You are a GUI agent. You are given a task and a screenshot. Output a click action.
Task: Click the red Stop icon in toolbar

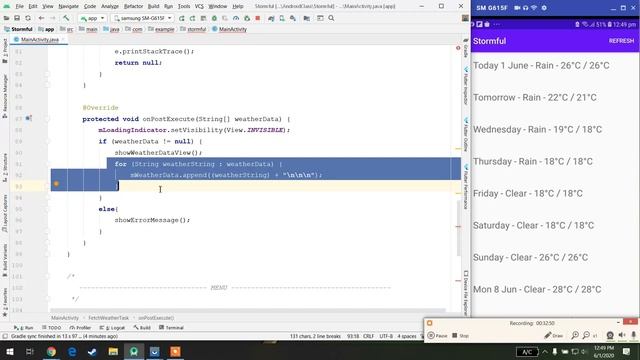pos(258,18)
